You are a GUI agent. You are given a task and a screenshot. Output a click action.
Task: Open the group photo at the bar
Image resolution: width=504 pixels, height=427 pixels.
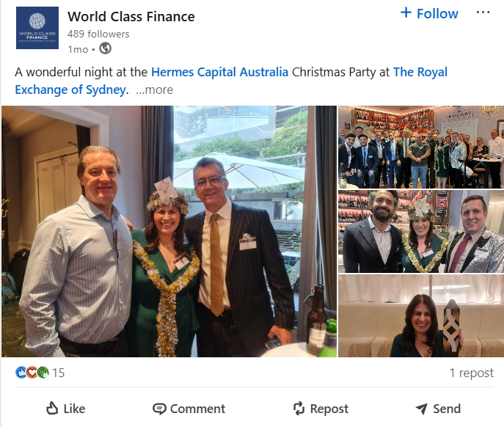pyautogui.click(x=420, y=147)
